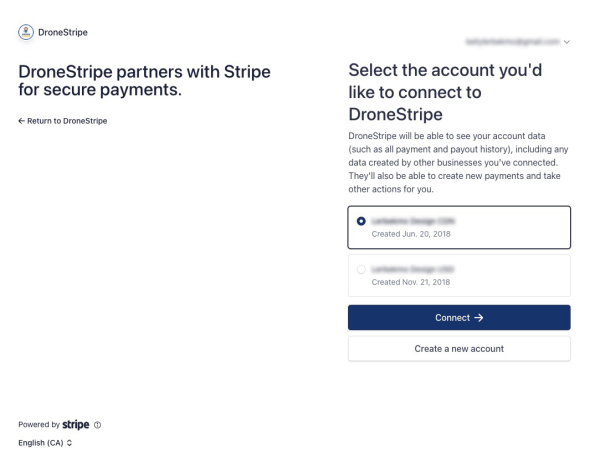
Task: Click Create a new account button
Action: 459,348
